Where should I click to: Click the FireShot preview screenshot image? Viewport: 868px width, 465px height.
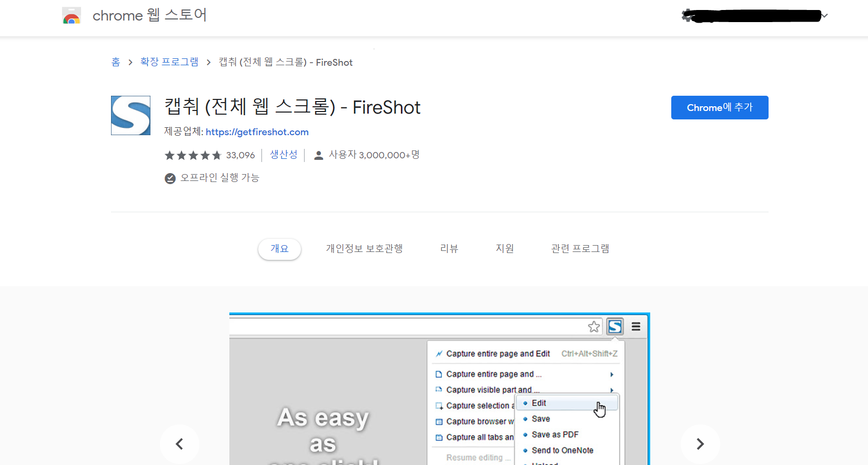pos(440,389)
